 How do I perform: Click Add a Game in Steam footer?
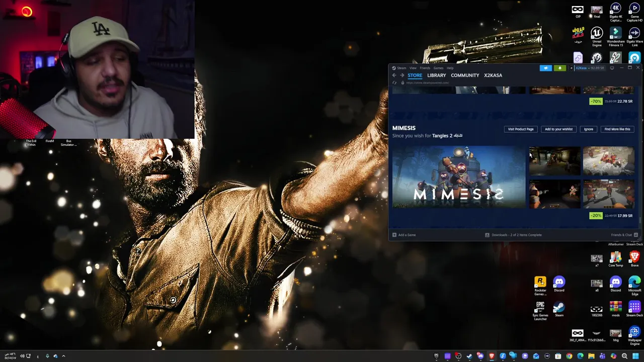[x=404, y=235]
